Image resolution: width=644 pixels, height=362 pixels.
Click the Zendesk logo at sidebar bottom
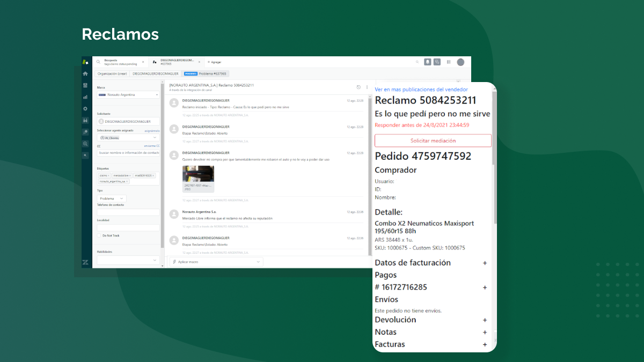[85, 262]
